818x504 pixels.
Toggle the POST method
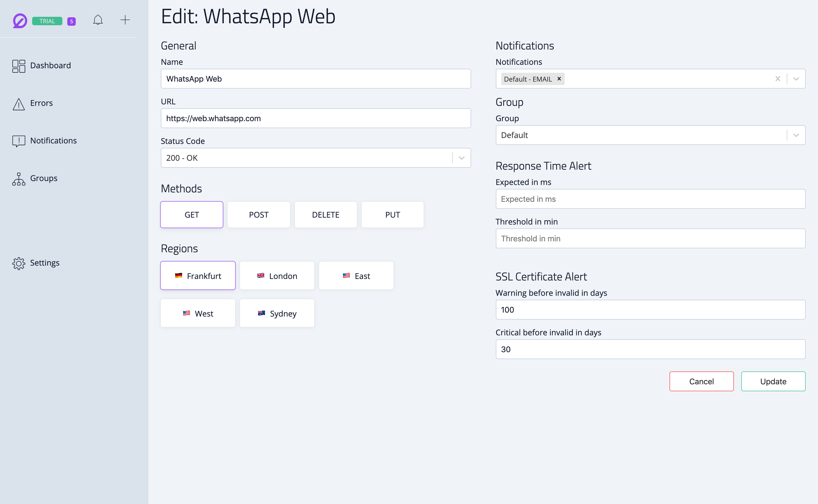258,215
